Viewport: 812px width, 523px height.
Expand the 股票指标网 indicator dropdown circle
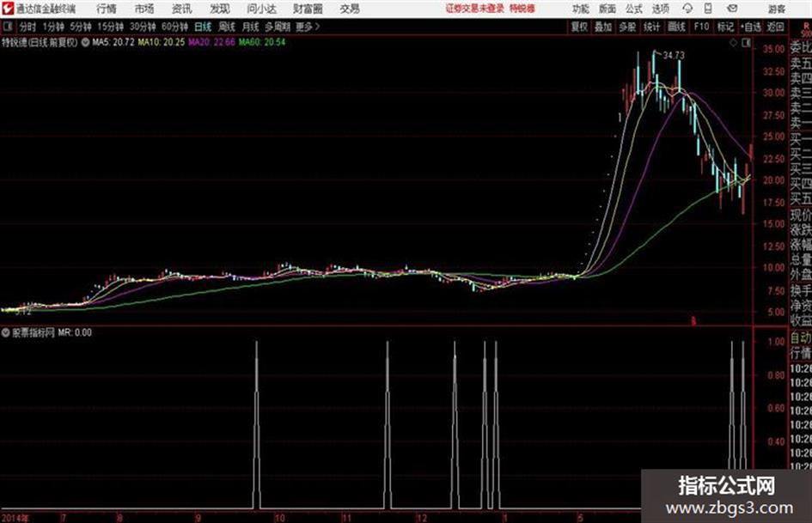point(6,332)
